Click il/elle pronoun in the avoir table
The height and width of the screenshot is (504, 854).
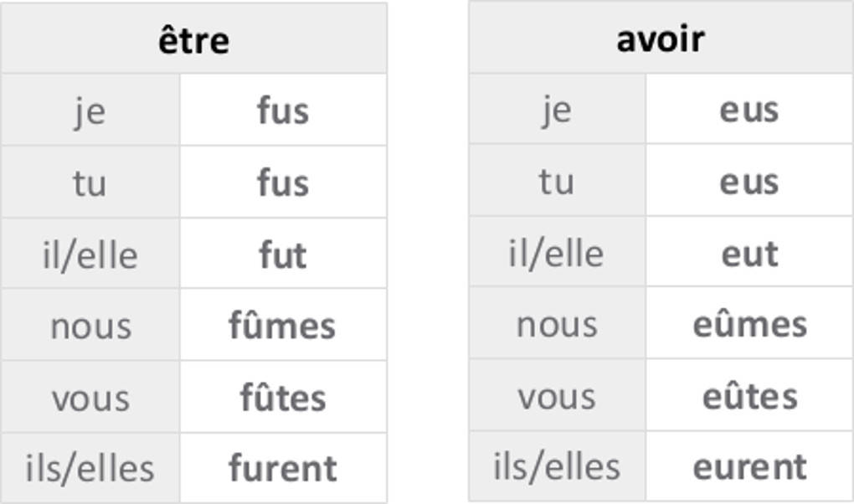click(x=557, y=254)
